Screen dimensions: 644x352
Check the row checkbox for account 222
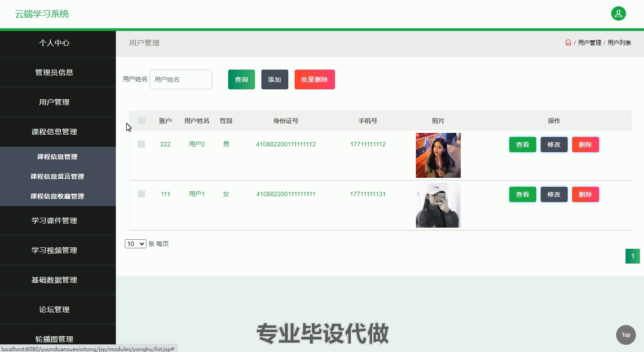(x=141, y=144)
